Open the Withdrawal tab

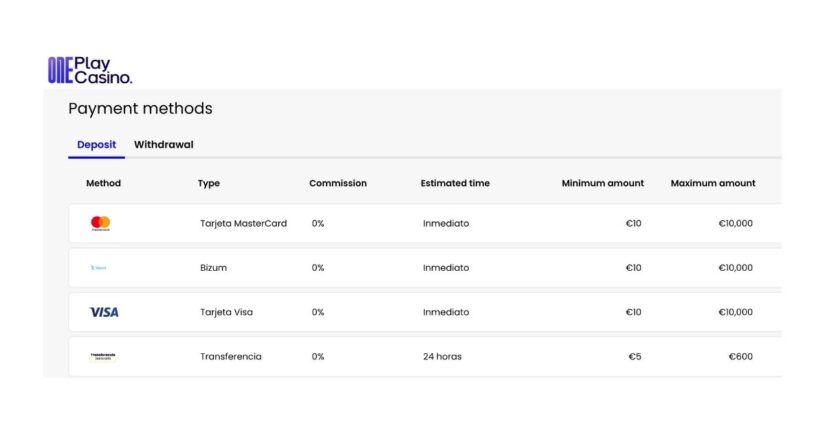click(x=164, y=145)
